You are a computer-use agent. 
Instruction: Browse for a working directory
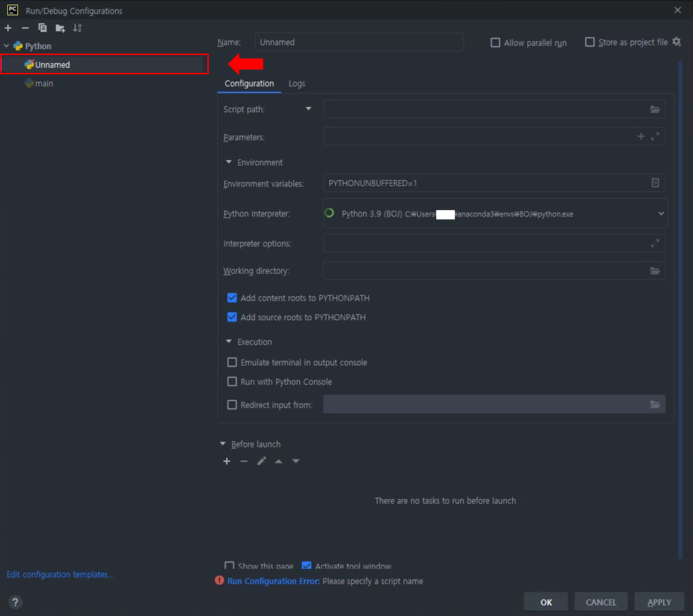click(x=654, y=271)
